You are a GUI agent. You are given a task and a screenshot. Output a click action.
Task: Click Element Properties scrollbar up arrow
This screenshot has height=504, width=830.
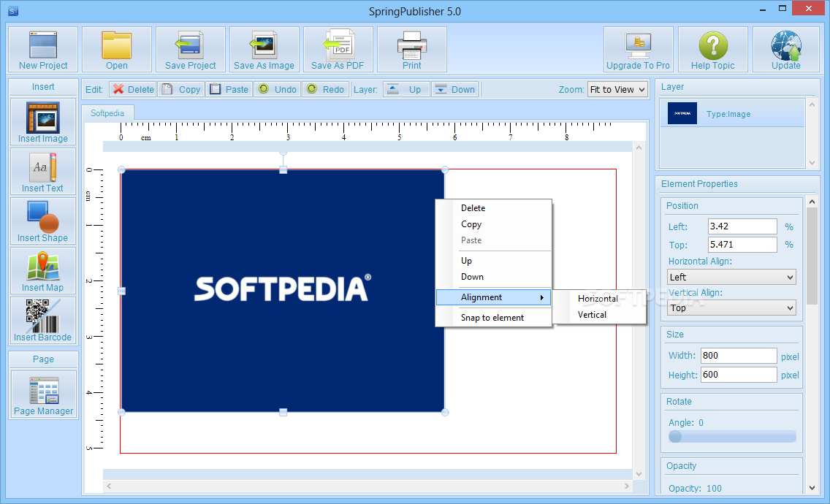point(812,201)
